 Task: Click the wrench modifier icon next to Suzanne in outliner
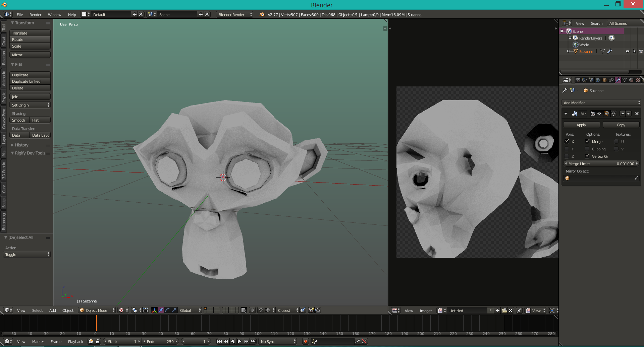(x=609, y=51)
